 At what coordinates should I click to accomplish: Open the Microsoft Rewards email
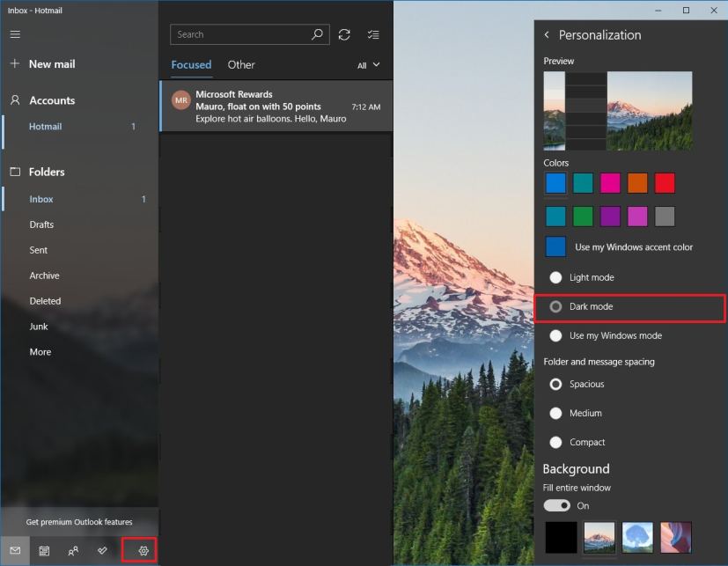tap(276, 106)
